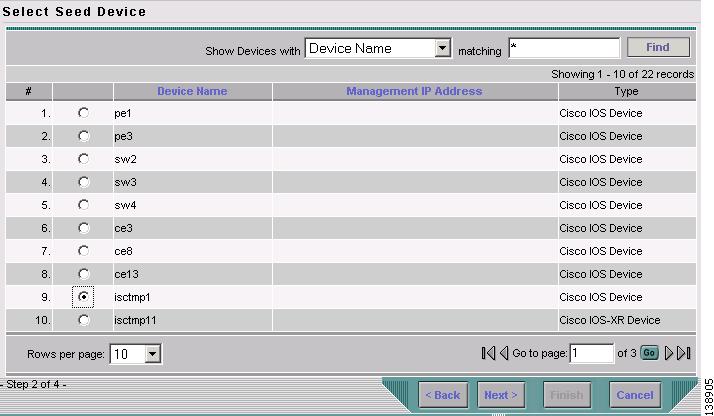Click the disabled Finish button

click(x=566, y=395)
